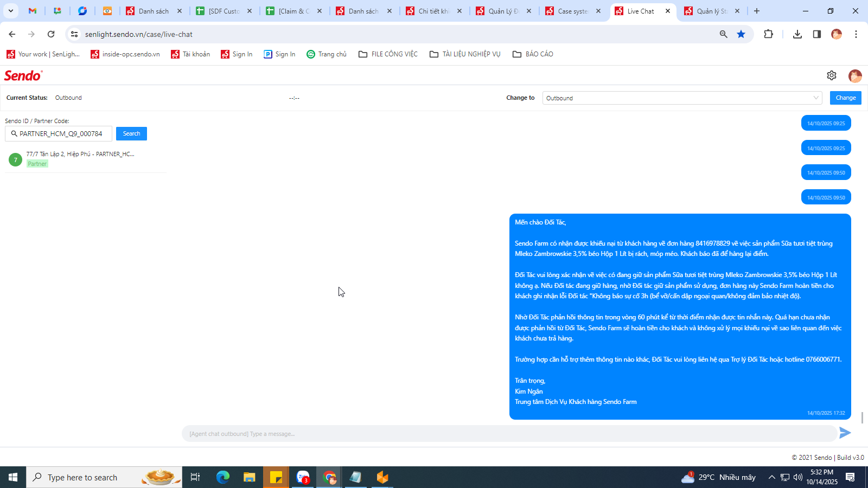Open the Chrome taskbar icon

(x=329, y=477)
